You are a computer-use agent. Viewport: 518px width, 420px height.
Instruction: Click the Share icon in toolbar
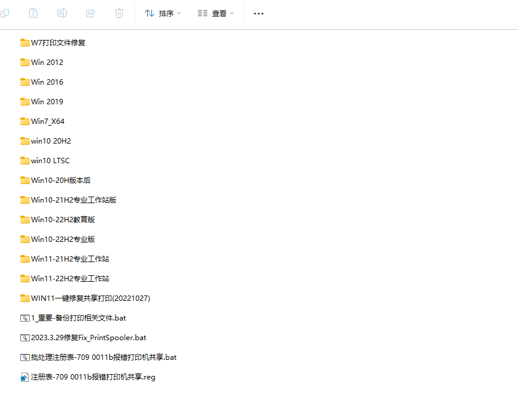(91, 13)
